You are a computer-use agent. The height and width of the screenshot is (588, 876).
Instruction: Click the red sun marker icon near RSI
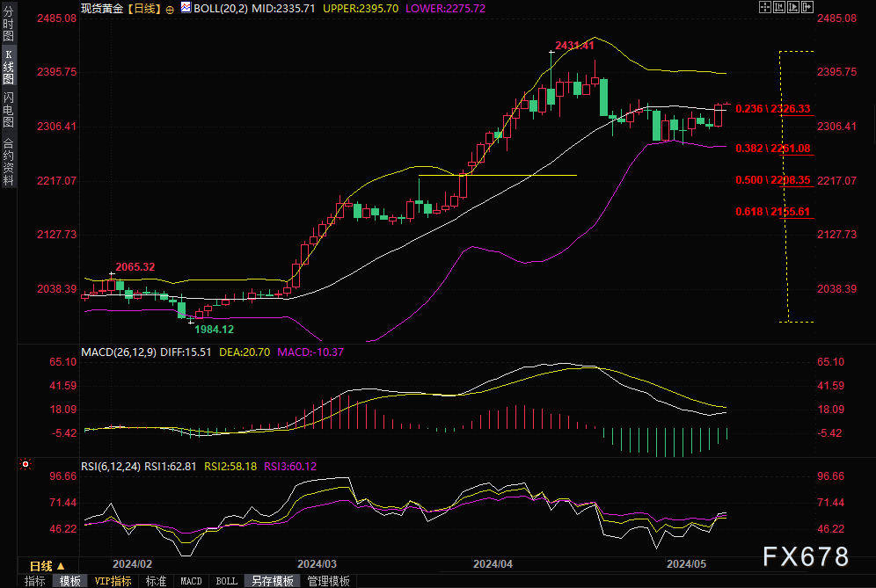[x=26, y=464]
